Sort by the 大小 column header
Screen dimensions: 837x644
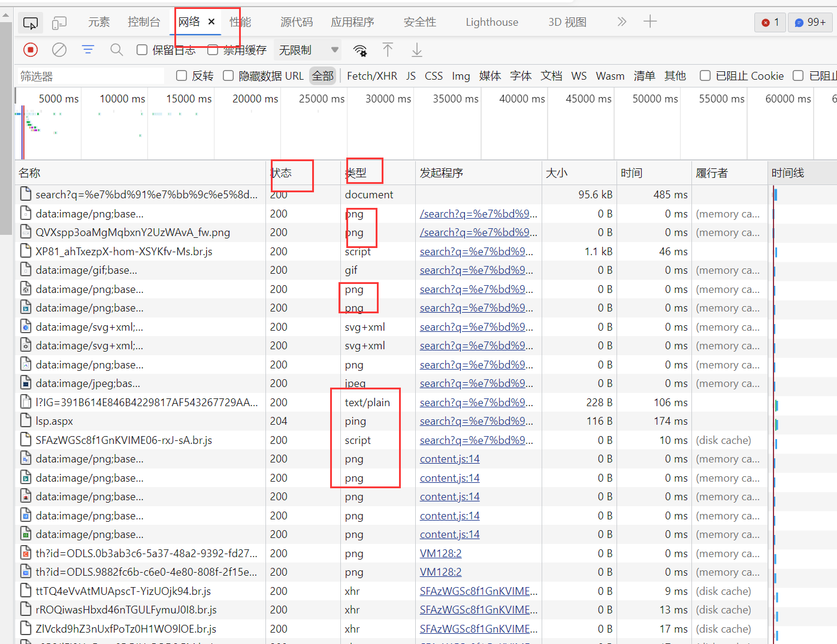coord(579,173)
